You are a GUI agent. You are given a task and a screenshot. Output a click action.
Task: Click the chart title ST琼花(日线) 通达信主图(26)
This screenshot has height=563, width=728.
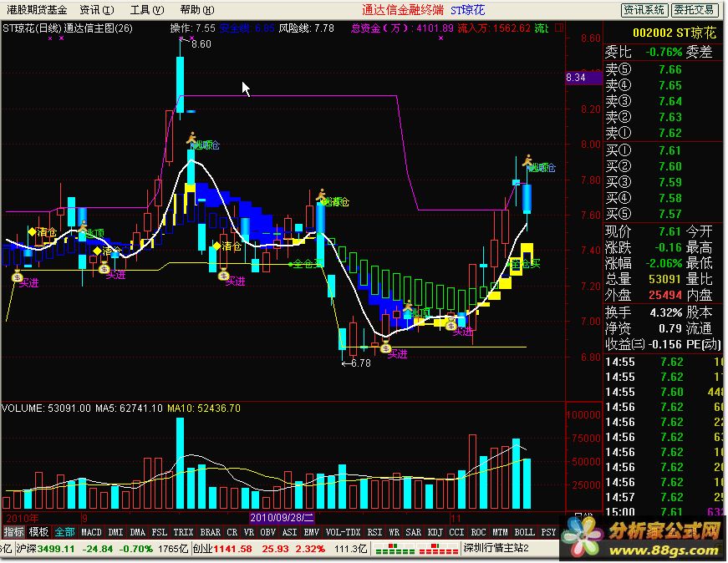tap(68, 28)
